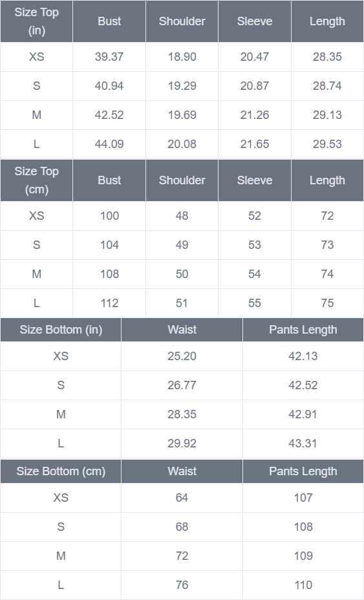Click the Waist header in inches bottom table

pyautogui.click(x=182, y=330)
